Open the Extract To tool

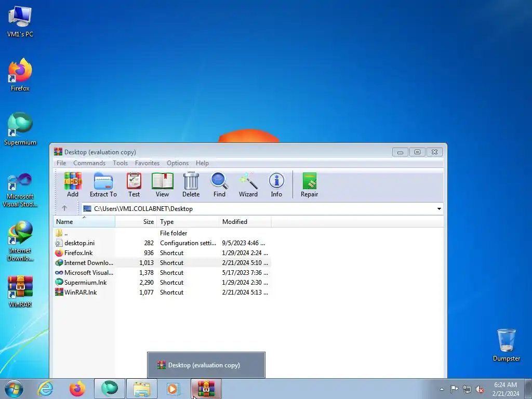[103, 184]
